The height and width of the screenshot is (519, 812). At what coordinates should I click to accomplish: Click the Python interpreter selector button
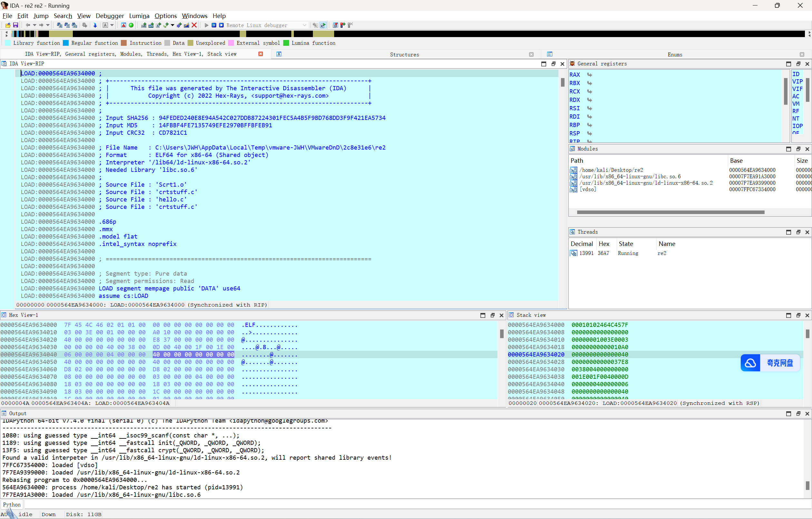tap(12, 504)
